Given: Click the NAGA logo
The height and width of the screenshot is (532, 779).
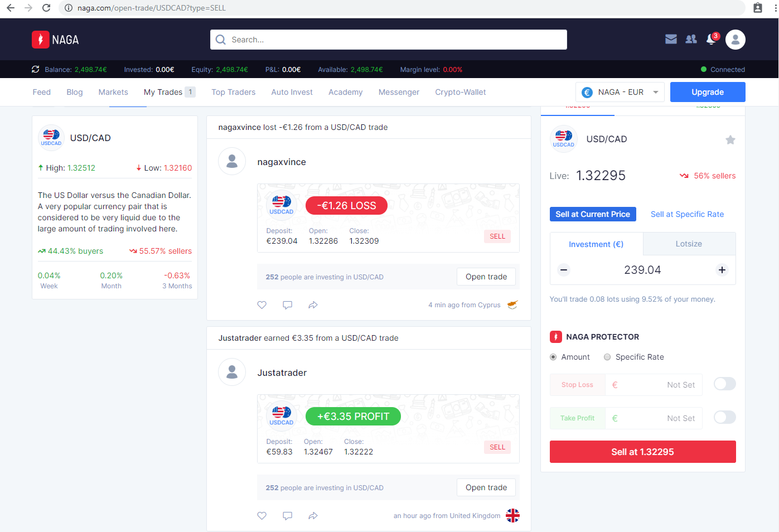Looking at the screenshot, I should 55,40.
